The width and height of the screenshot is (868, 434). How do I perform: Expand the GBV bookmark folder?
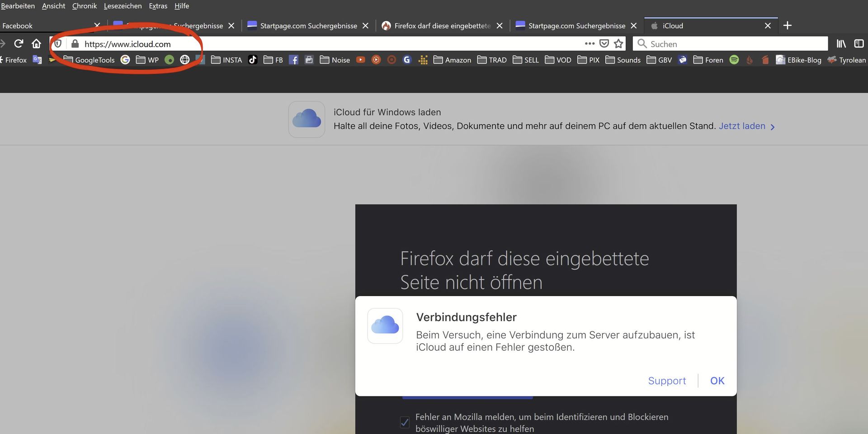[x=659, y=60]
